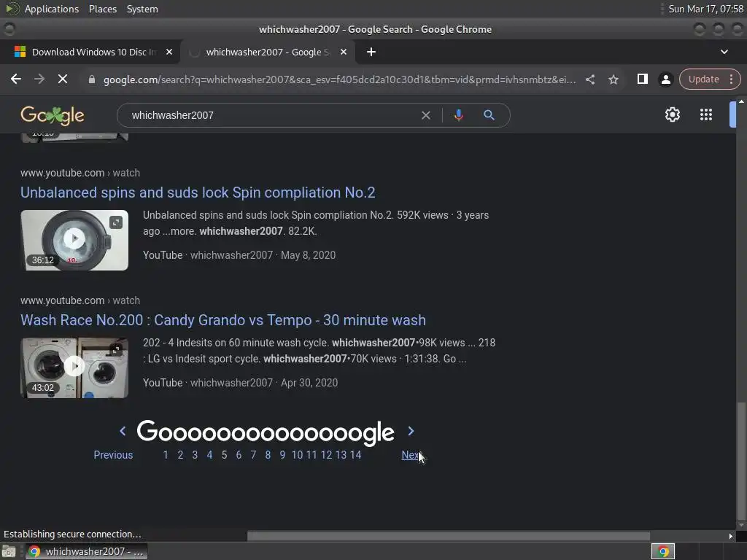Image resolution: width=747 pixels, height=560 pixels.
Task: Jump to results page 5
Action: 224,455
